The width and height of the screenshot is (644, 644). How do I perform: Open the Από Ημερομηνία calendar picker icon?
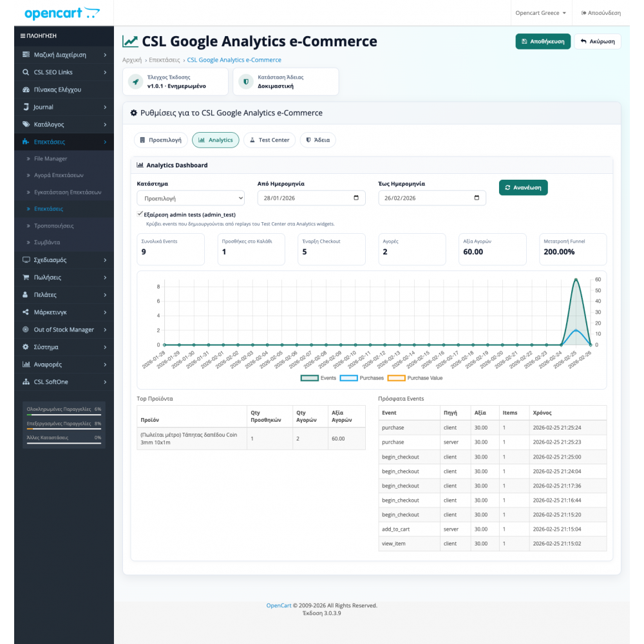coord(356,198)
